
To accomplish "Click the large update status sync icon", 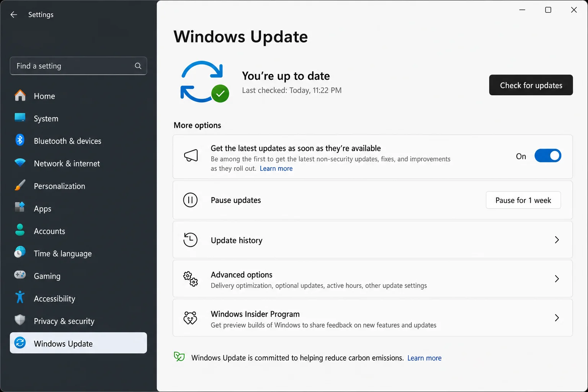I will (204, 82).
